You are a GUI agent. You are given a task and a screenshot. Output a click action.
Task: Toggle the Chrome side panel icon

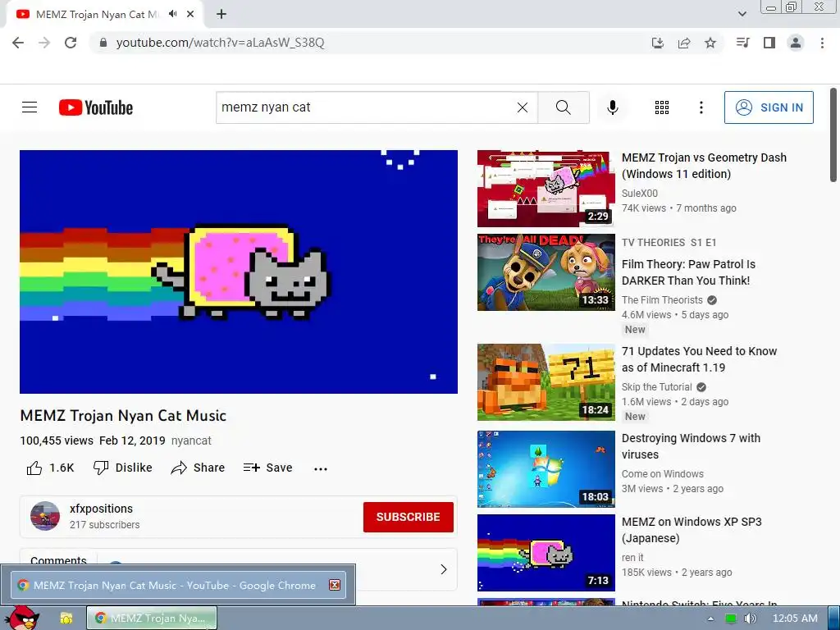(x=769, y=43)
